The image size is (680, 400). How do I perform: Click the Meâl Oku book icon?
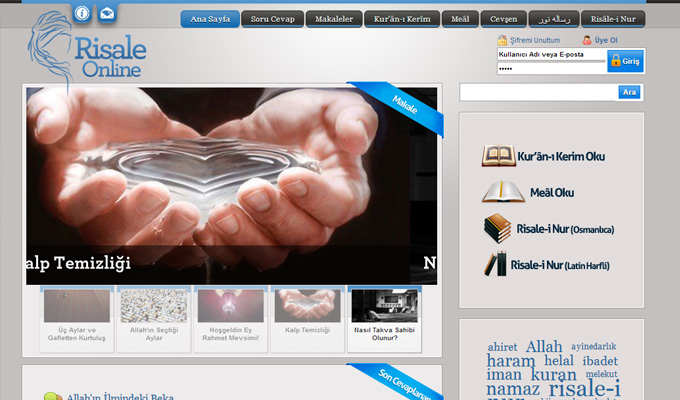click(x=503, y=192)
